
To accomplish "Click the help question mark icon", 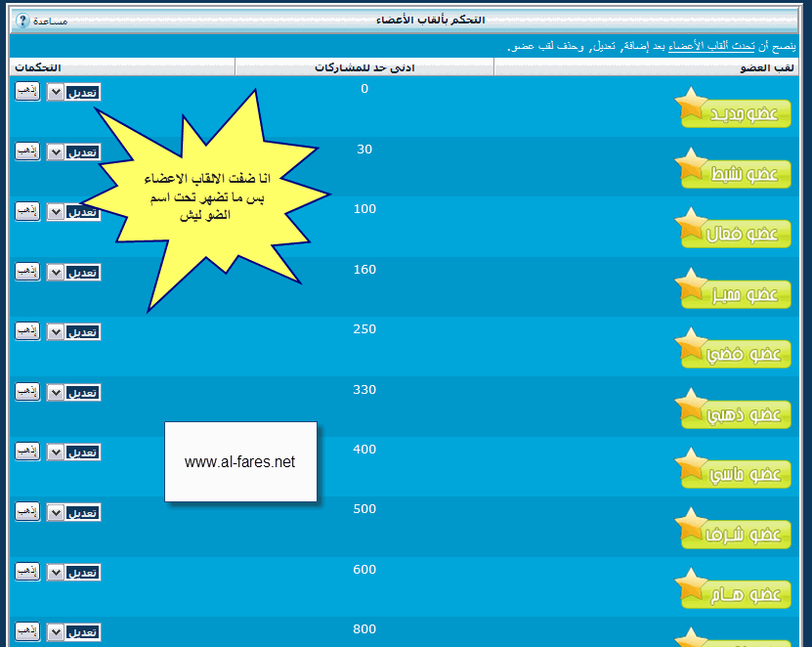I will point(23,21).
